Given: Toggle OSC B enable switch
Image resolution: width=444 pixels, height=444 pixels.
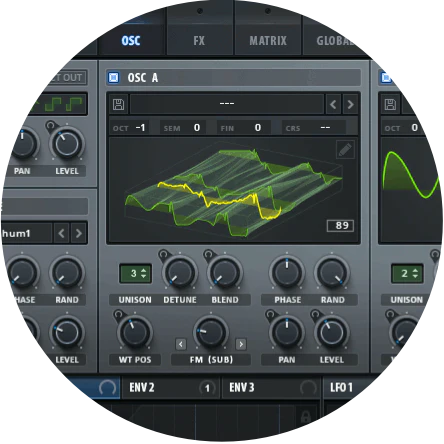Looking at the screenshot, I should tap(386, 78).
